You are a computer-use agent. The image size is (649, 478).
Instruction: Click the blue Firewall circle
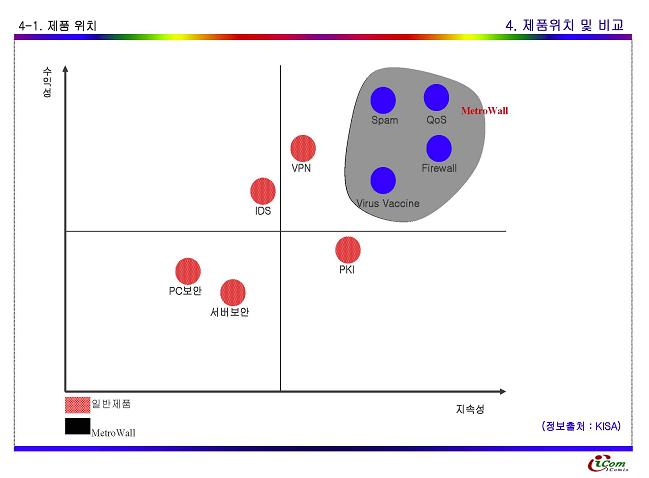pos(439,148)
